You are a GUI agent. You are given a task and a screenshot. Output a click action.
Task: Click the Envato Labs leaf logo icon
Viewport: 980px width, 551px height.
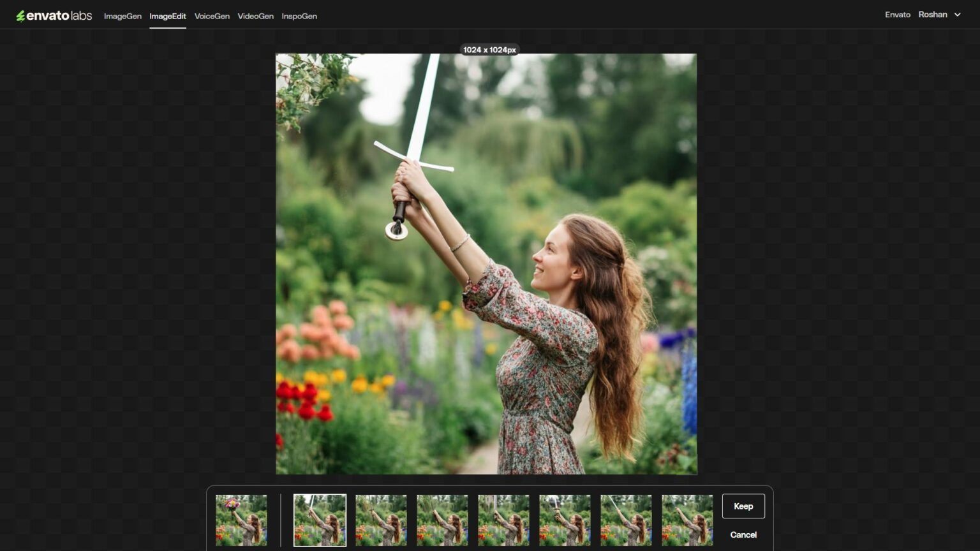point(24,14)
